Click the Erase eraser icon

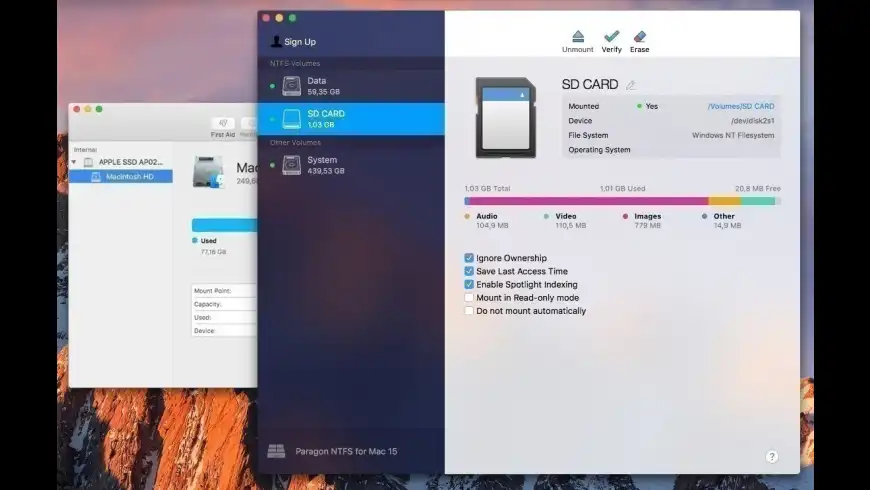coord(639,37)
